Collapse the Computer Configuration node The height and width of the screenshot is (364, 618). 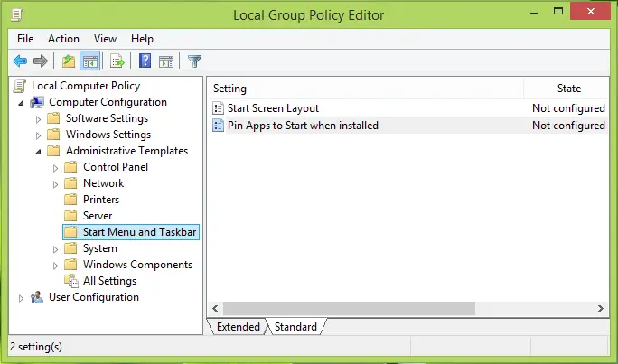(21, 103)
